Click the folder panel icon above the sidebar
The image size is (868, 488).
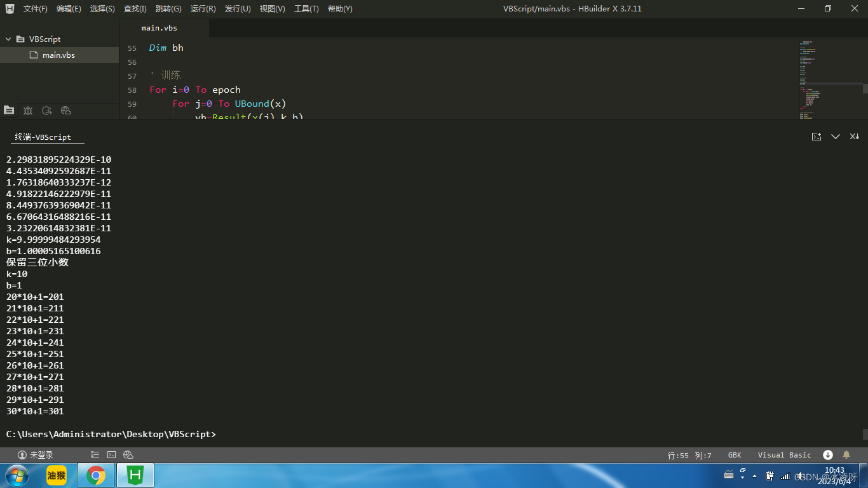click(x=9, y=111)
